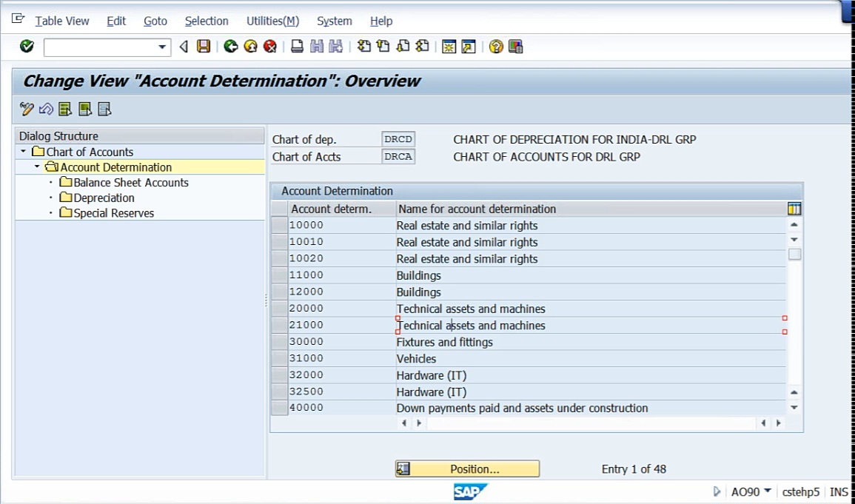855x504 pixels.
Task: Collapse command field triangle left of Save
Action: [184, 47]
